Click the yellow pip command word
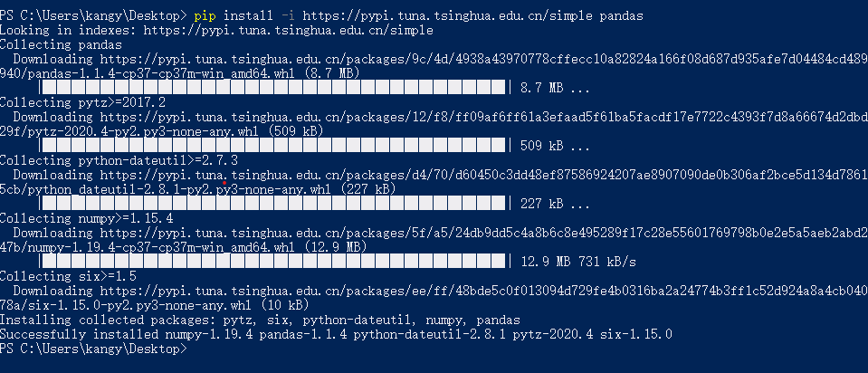This screenshot has width=868, height=373. pyautogui.click(x=205, y=16)
